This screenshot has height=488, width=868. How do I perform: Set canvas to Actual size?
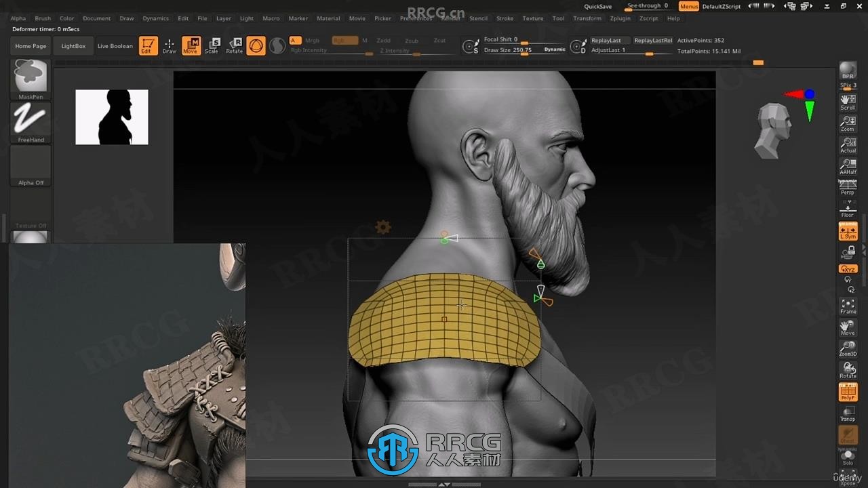tap(848, 145)
